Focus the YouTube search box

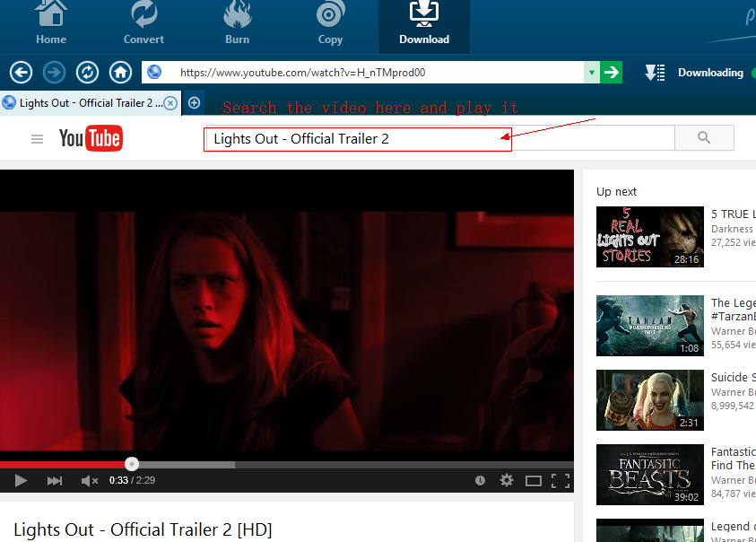439,138
